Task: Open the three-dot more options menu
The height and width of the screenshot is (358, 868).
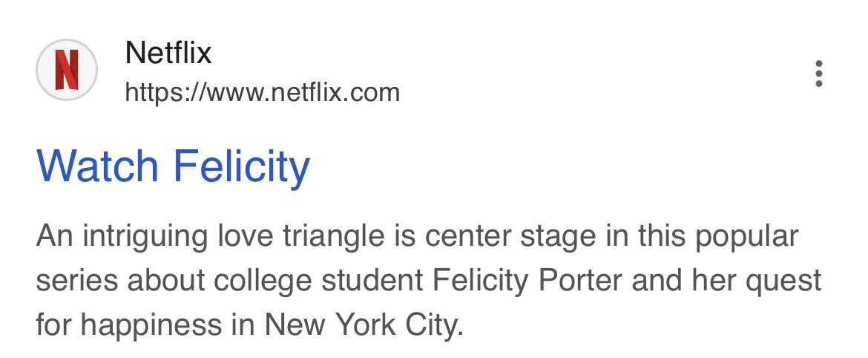Action: tap(819, 73)
